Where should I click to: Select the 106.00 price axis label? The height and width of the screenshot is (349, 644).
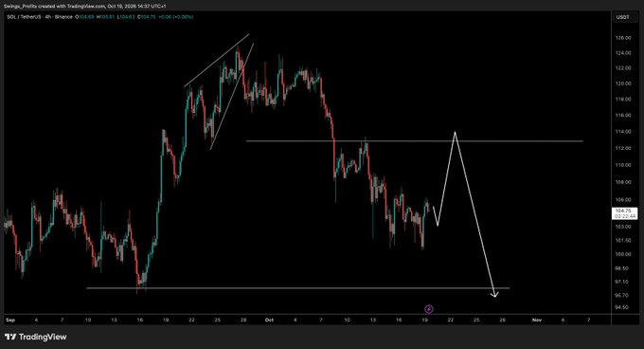point(623,200)
